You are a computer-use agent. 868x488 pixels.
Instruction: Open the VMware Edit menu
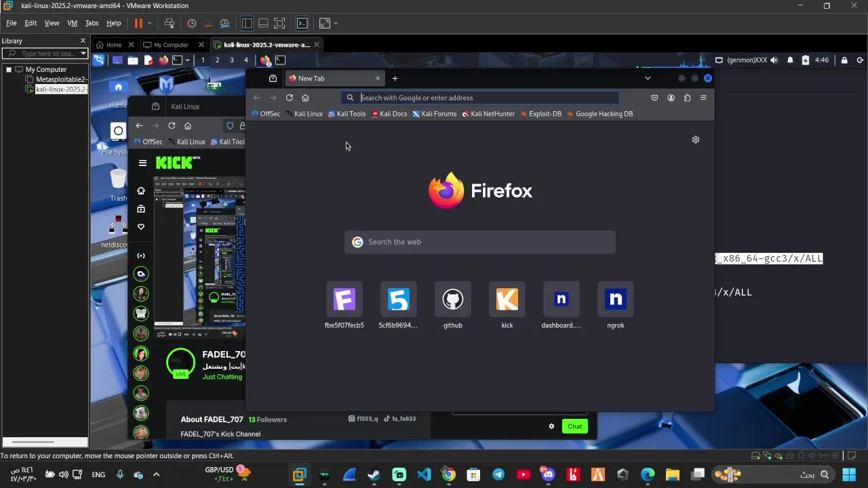[x=31, y=23]
